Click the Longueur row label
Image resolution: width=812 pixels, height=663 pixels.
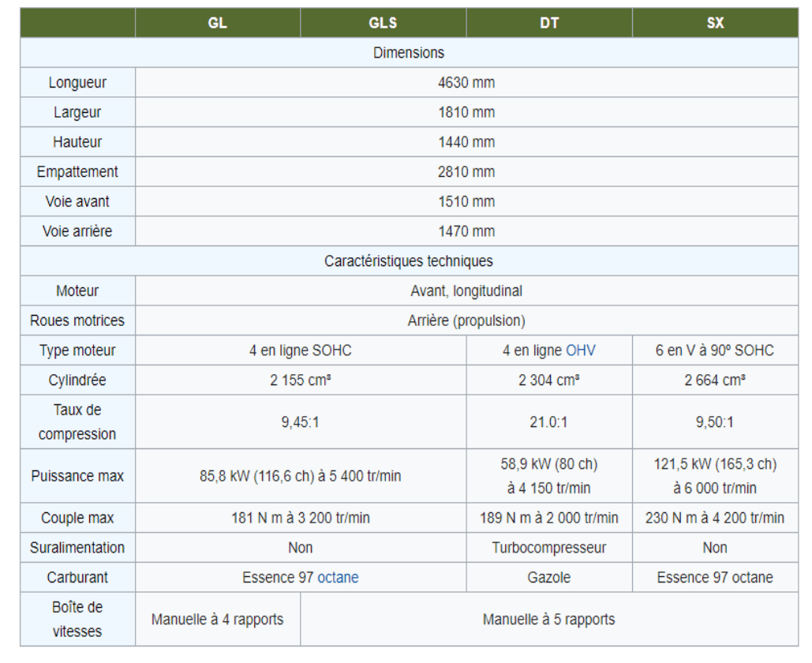[x=77, y=83]
